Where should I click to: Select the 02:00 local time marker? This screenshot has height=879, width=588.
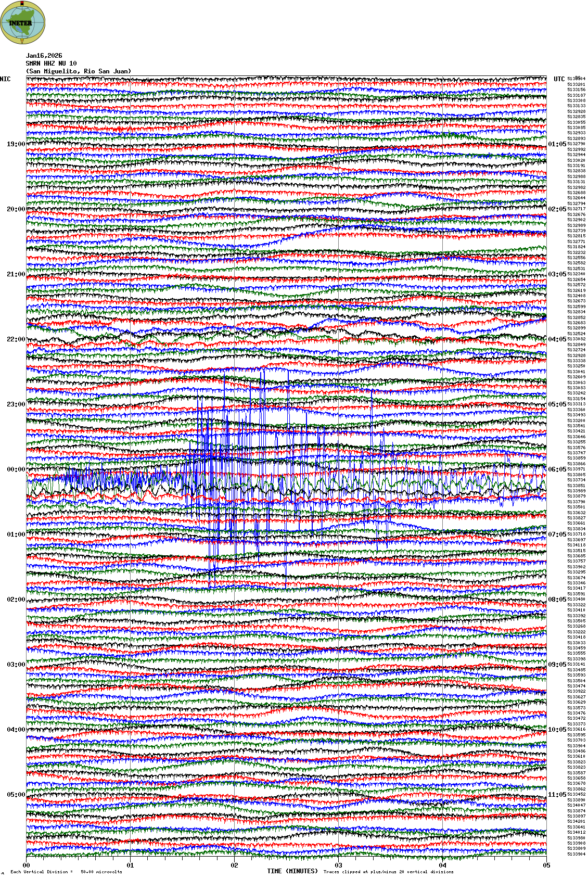pyautogui.click(x=16, y=600)
